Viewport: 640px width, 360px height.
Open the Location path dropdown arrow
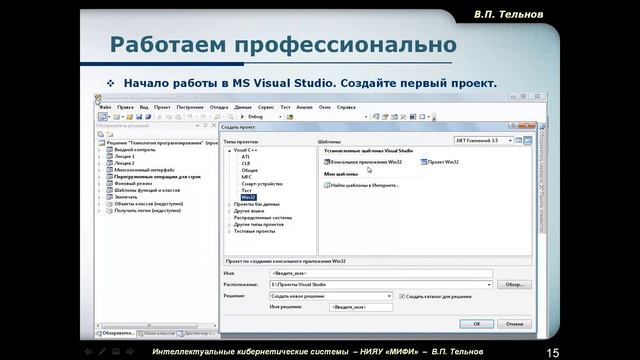(x=489, y=284)
